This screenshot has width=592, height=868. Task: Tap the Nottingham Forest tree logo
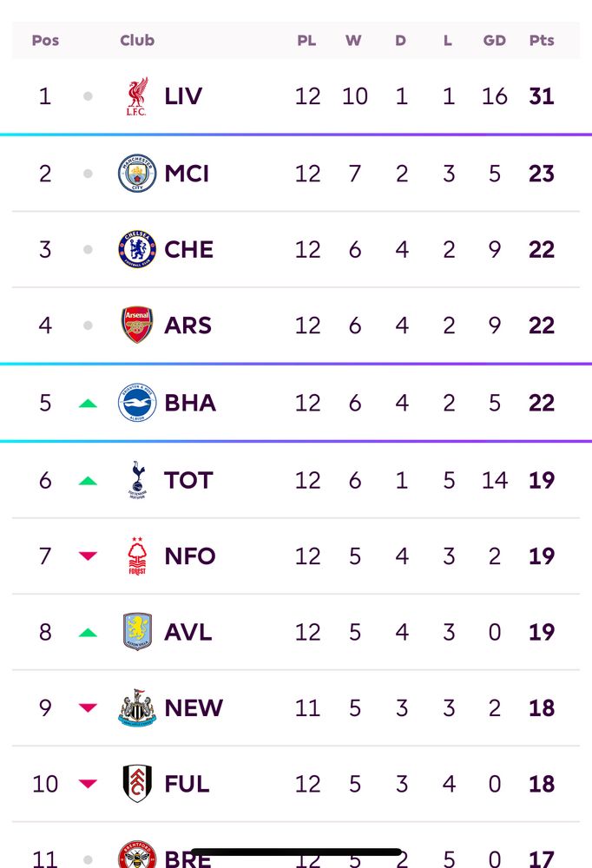(x=137, y=556)
